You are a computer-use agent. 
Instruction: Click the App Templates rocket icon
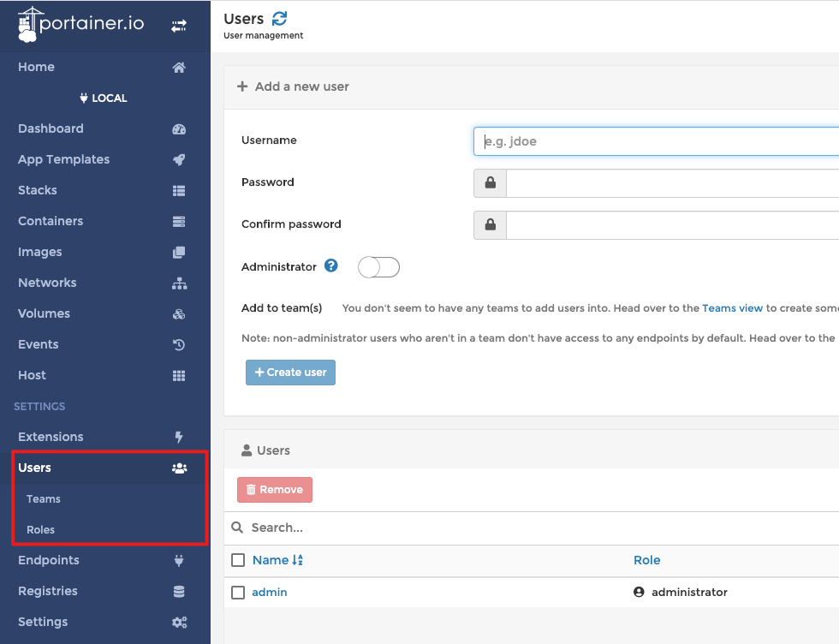click(x=179, y=160)
